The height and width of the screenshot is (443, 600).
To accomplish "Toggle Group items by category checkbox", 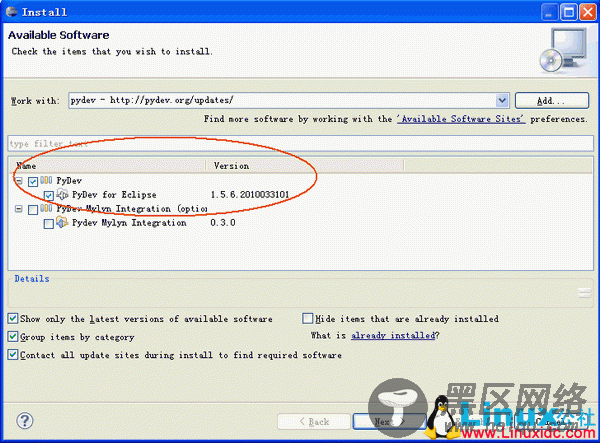I will point(13,337).
